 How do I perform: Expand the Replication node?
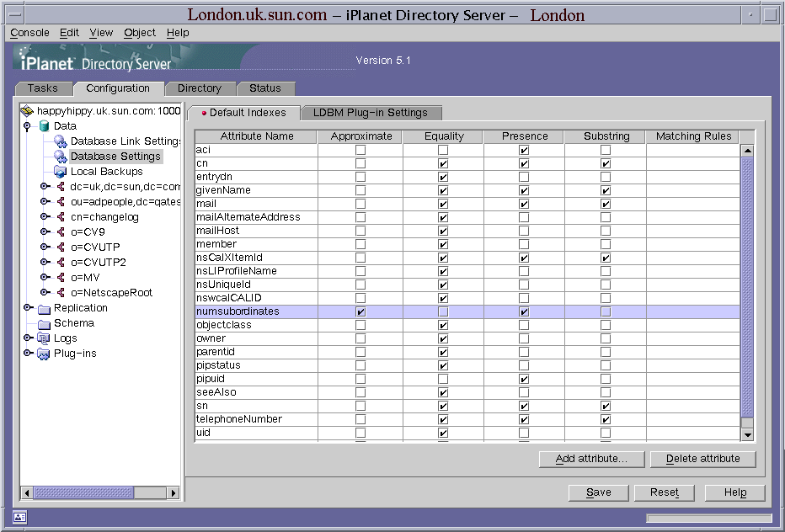[x=28, y=307]
